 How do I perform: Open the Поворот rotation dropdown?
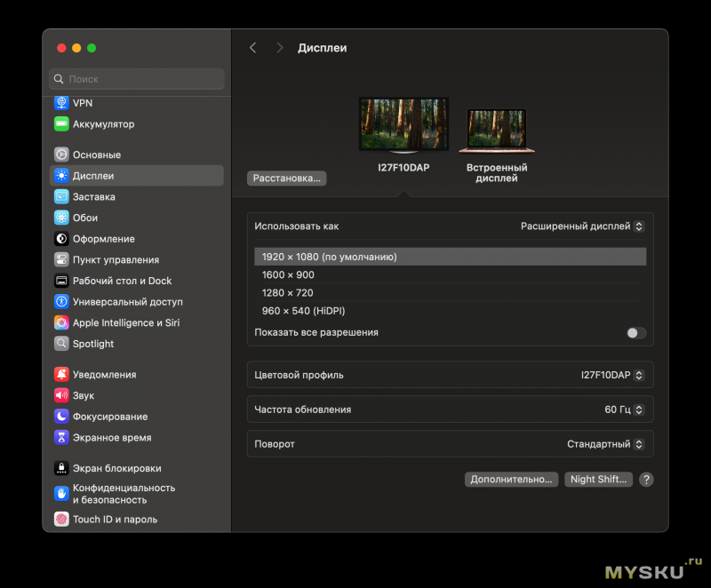coord(605,444)
